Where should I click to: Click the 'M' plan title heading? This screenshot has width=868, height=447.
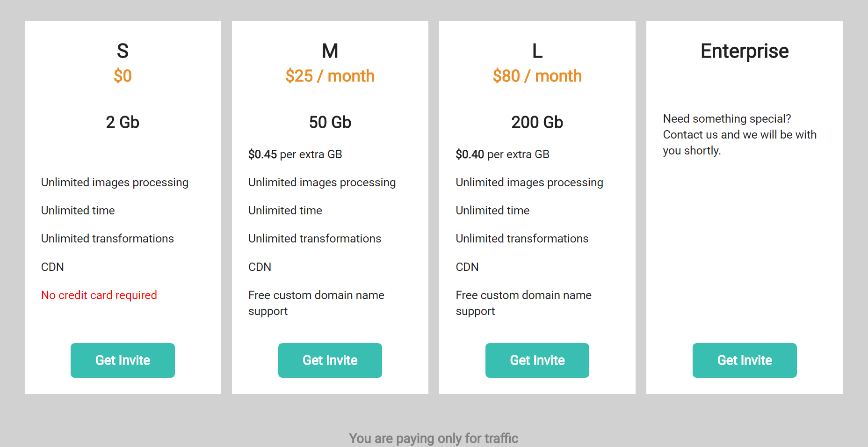click(x=330, y=51)
